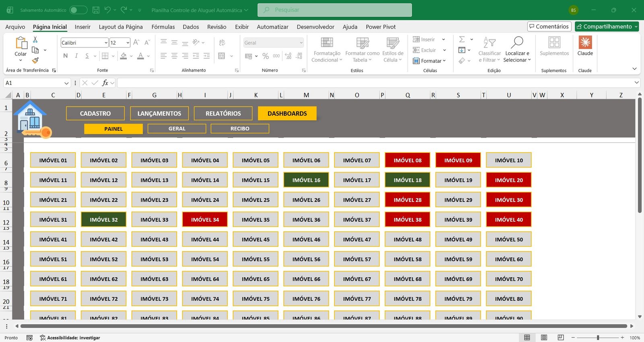
Task: Open the Layout da Página tab
Action: pos(121,27)
